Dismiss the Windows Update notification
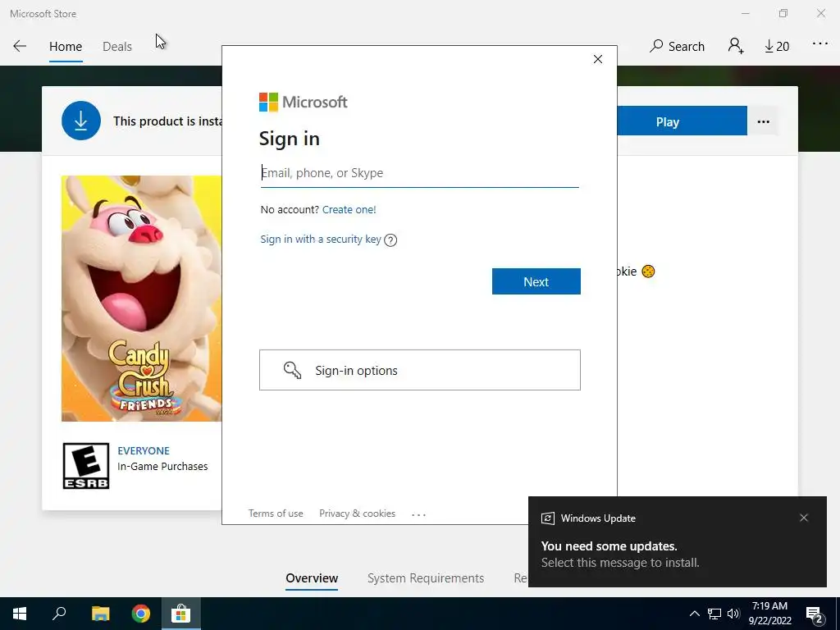The width and height of the screenshot is (840, 630). (804, 518)
